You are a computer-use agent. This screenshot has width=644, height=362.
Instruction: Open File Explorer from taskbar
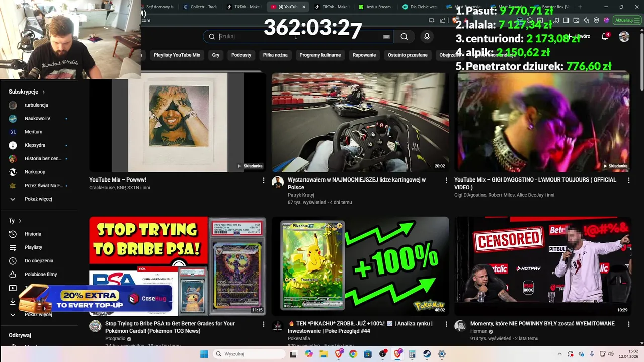(324, 354)
